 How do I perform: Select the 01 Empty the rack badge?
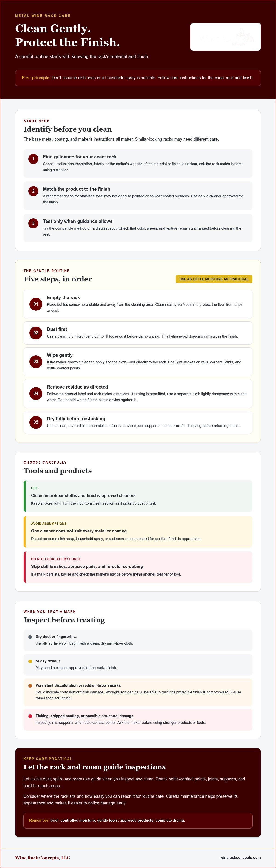[36, 304]
